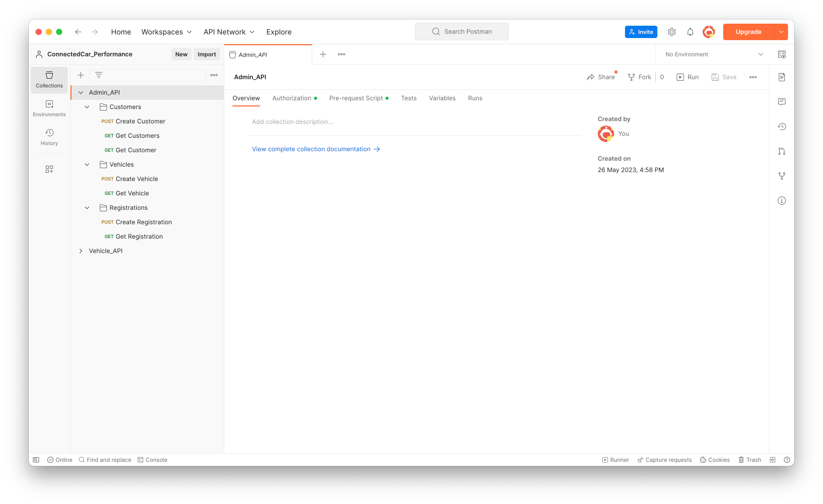Open the pull requests icon in the right sidebar
The height and width of the screenshot is (504, 823).
coord(782,151)
